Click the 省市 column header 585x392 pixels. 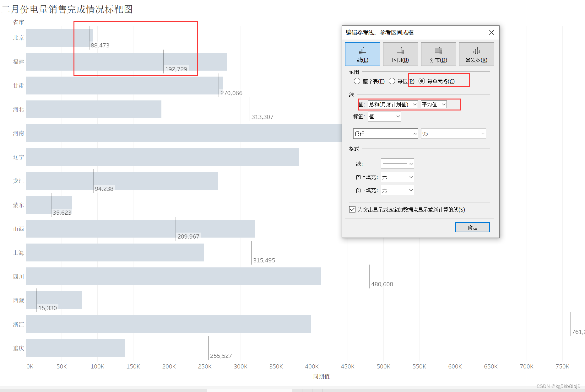point(19,22)
